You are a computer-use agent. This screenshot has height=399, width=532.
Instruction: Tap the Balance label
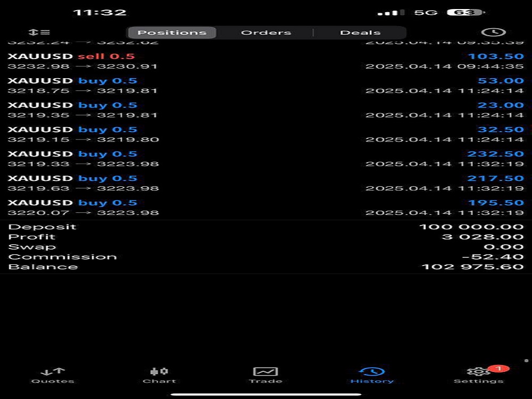tap(43, 267)
